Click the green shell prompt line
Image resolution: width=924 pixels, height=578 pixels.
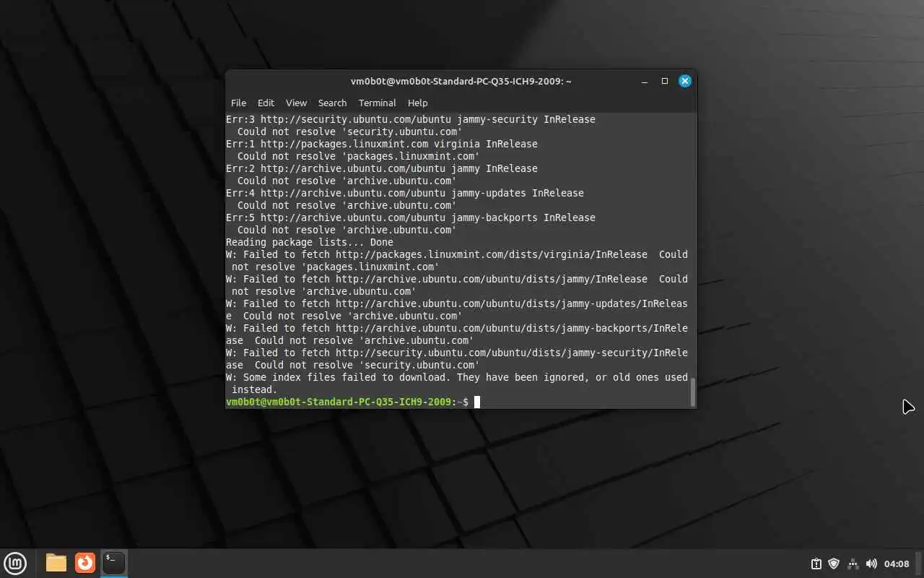347,402
